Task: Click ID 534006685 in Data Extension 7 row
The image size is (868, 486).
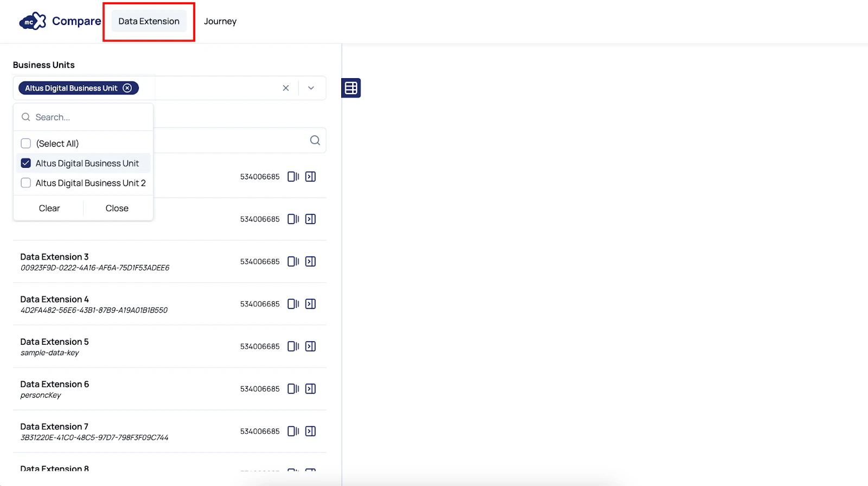Action: point(260,431)
